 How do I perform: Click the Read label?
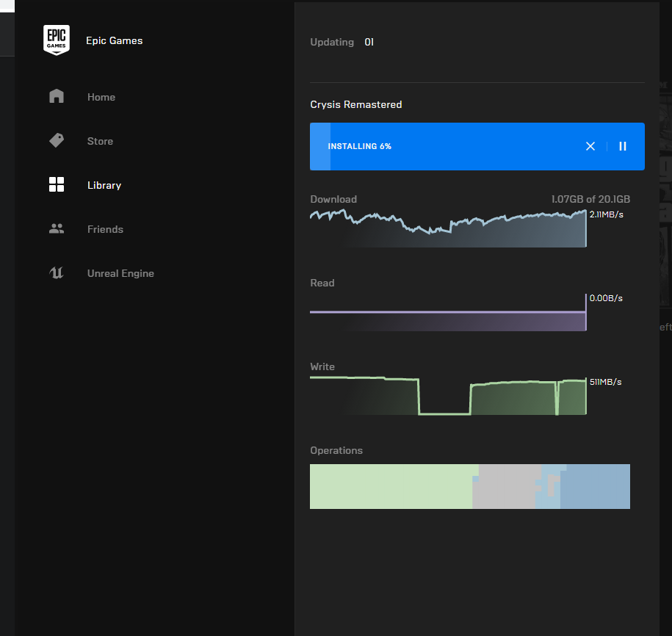[322, 283]
